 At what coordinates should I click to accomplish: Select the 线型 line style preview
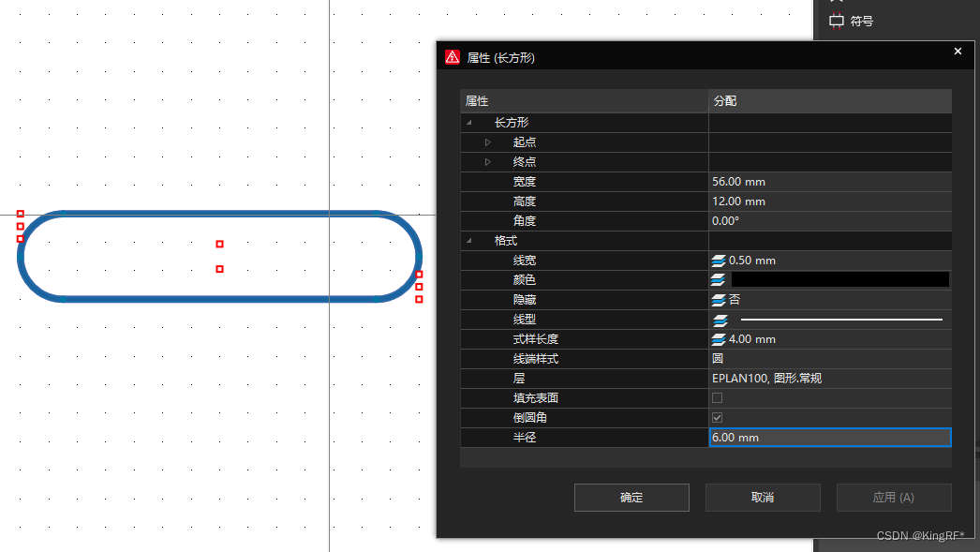pos(841,320)
